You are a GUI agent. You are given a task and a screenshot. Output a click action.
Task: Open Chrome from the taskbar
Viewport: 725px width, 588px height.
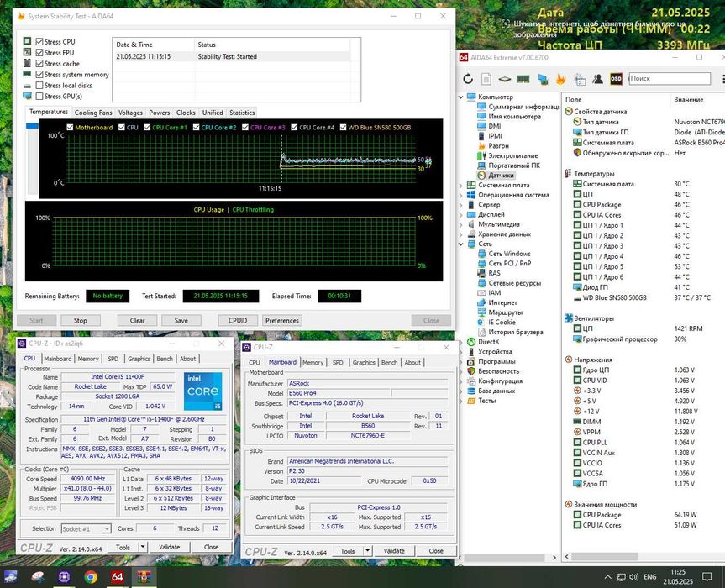[91, 576]
